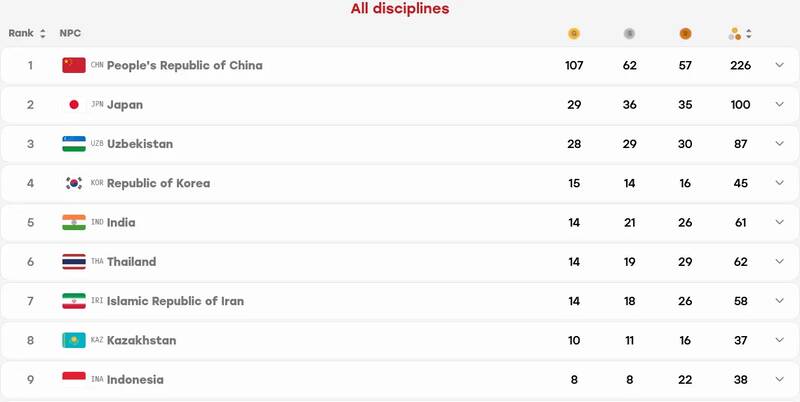Open Uzbekistan country name link
The height and width of the screenshot is (402, 800).
pos(140,144)
